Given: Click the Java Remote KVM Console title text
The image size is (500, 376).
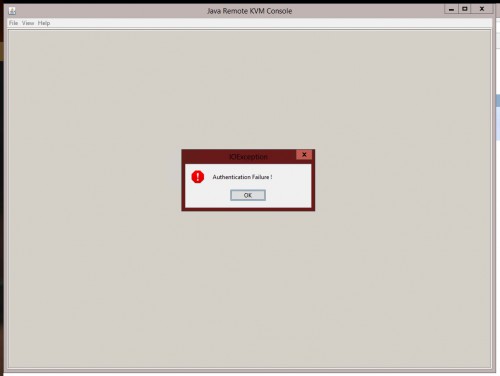Looking at the screenshot, I should pos(249,11).
